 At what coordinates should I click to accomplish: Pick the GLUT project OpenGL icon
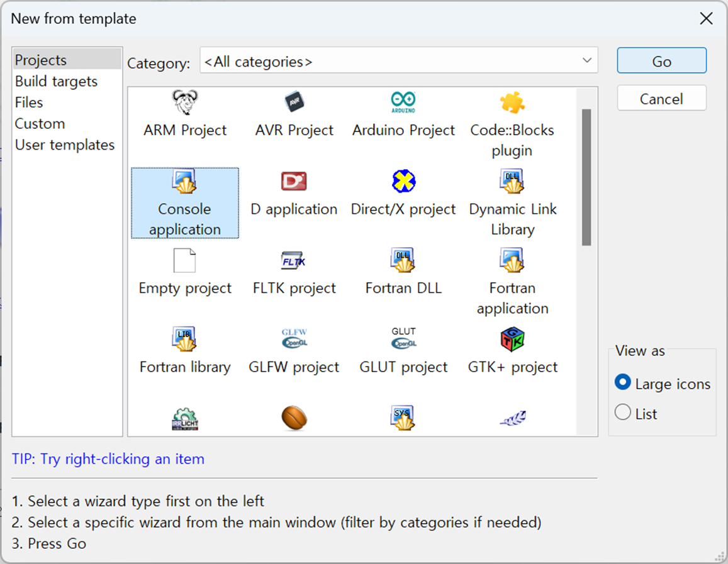tap(403, 338)
